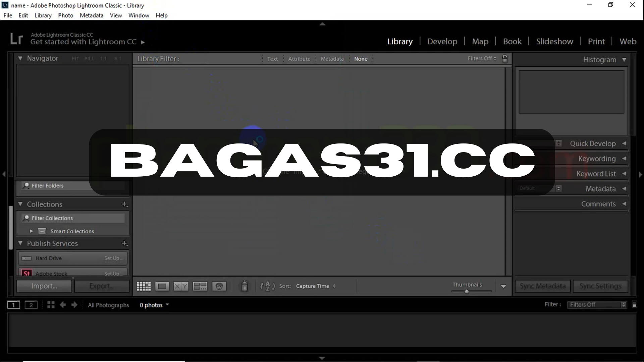Open Filters Off dropdown in filter bar
The width and height of the screenshot is (644, 362).
(x=482, y=58)
